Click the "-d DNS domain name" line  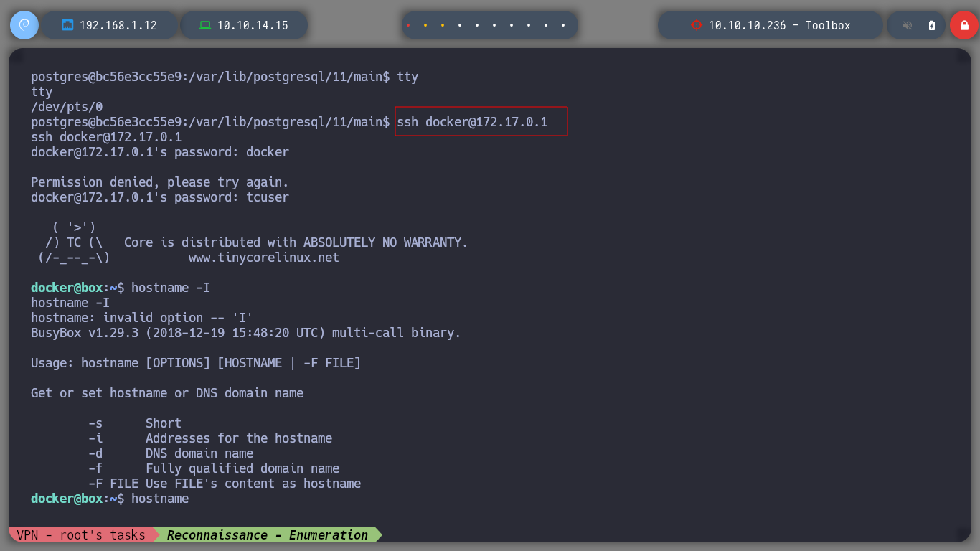171,453
